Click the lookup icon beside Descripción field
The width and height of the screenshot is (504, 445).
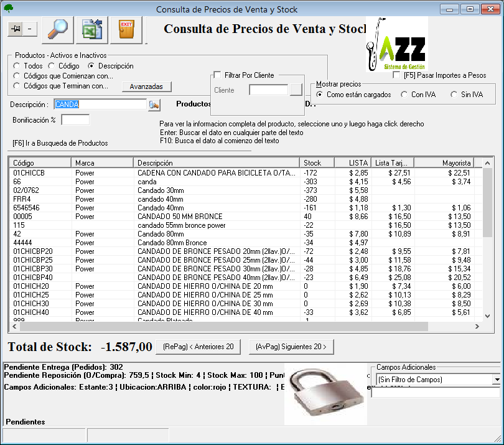pos(154,105)
